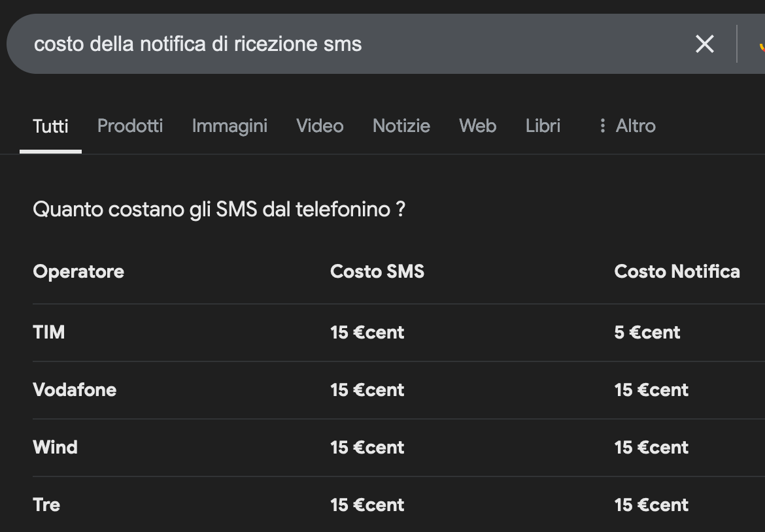Click 'Quanto costano gli SMS dal telefonino' heading
This screenshot has height=532, width=765.
pos(219,210)
